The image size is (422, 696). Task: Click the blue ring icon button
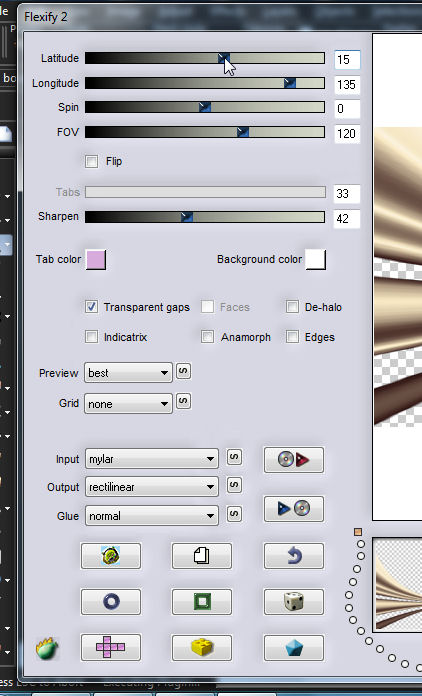(x=110, y=602)
